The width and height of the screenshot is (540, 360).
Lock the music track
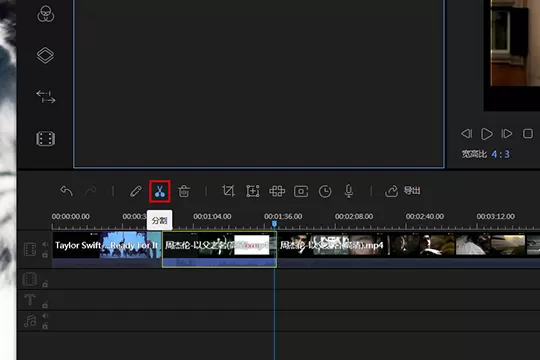(45, 326)
